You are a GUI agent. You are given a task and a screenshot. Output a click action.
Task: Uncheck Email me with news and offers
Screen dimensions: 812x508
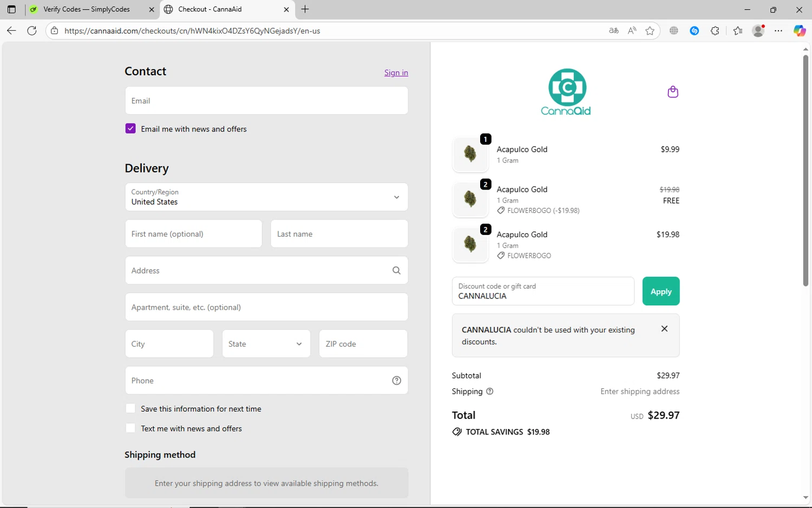tap(130, 128)
